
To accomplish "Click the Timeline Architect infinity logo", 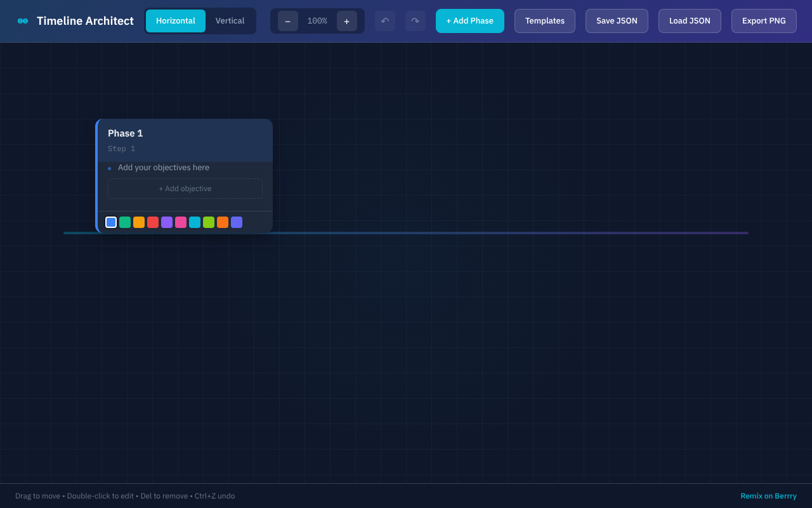I will 22,20.
